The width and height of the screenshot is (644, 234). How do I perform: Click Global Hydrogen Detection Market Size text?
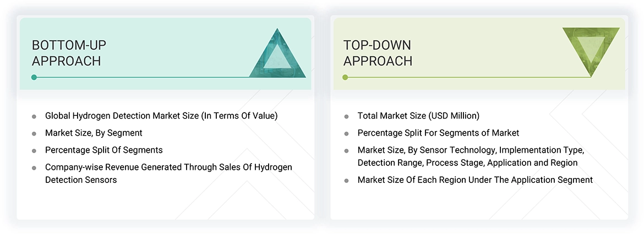(x=161, y=116)
